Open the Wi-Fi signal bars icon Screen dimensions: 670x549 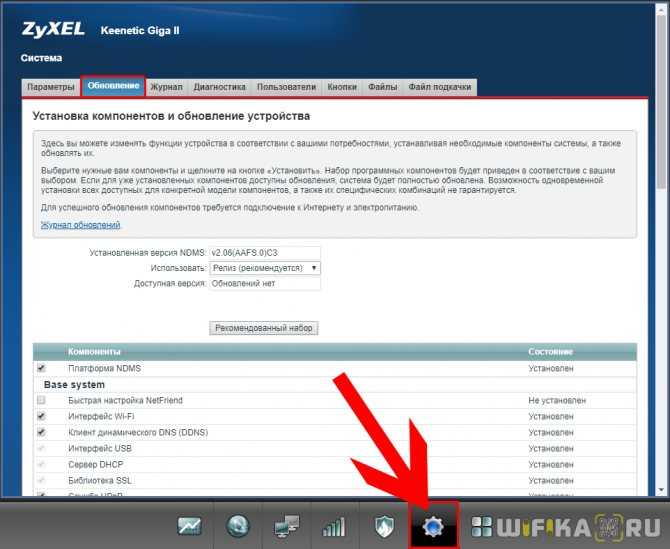[335, 526]
